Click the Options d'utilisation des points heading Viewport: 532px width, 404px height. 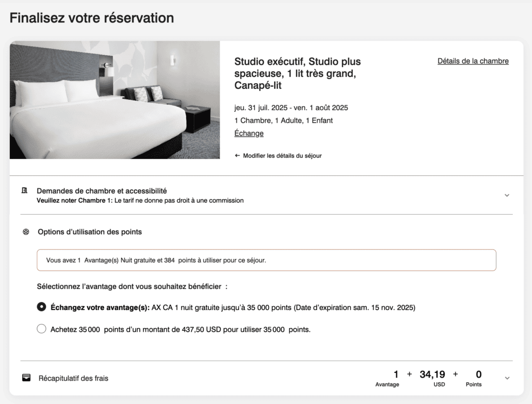[90, 232]
